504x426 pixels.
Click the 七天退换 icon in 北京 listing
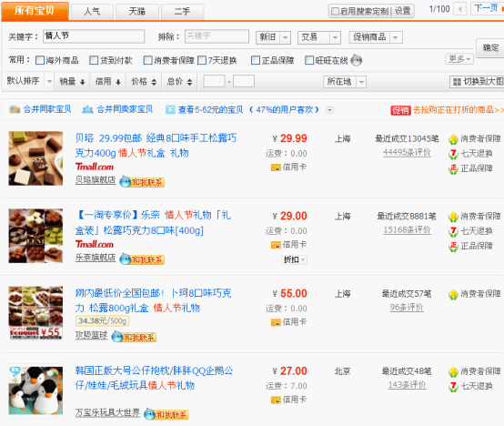coord(453,387)
